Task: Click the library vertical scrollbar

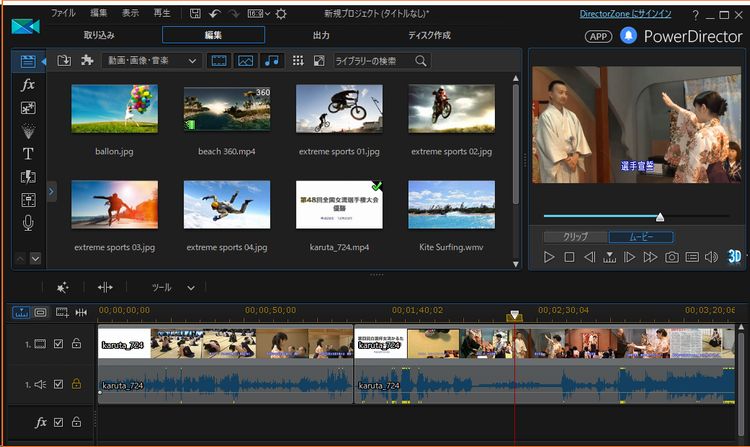Action: coord(516,143)
